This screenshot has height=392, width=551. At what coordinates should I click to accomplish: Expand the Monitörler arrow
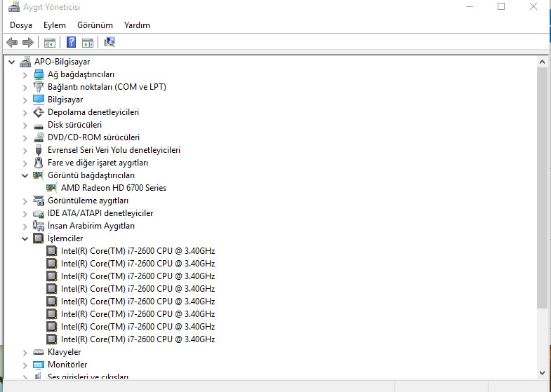coord(25,365)
